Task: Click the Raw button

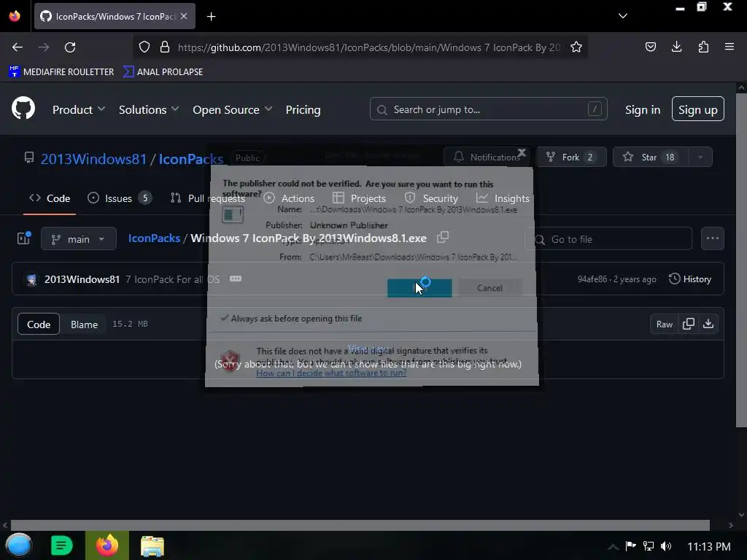Action: pyautogui.click(x=665, y=324)
